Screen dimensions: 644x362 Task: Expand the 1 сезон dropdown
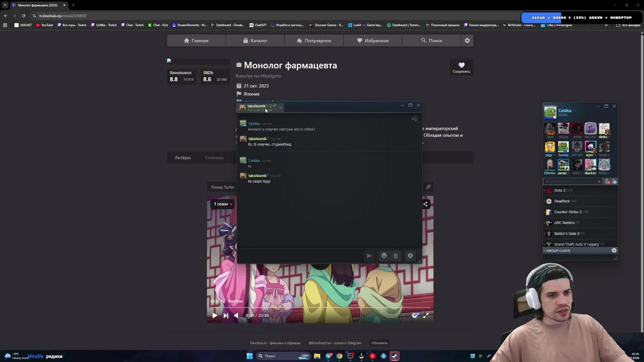click(x=223, y=204)
